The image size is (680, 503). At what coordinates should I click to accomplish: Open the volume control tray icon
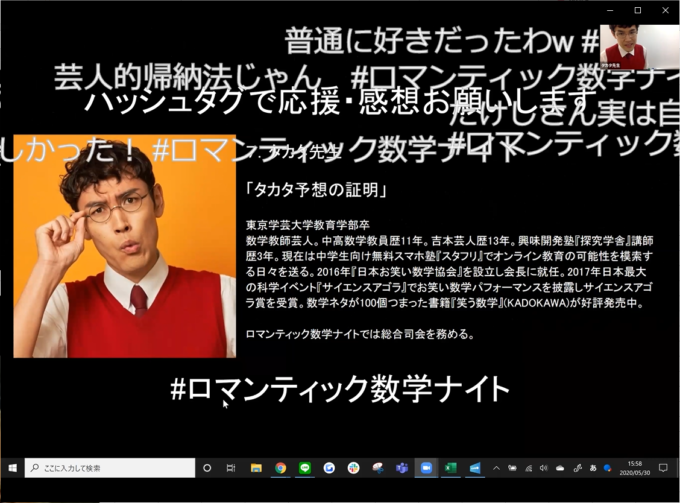pyautogui.click(x=544, y=468)
